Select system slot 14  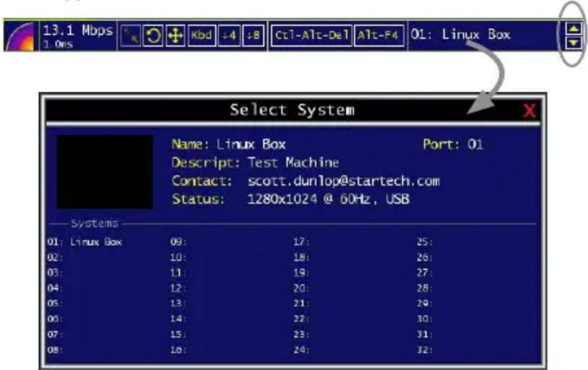pyautogui.click(x=178, y=319)
